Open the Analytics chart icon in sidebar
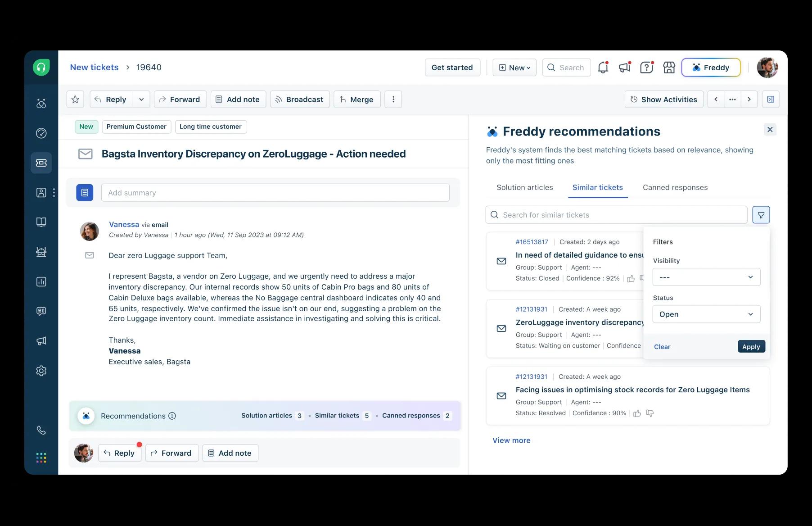 41,282
